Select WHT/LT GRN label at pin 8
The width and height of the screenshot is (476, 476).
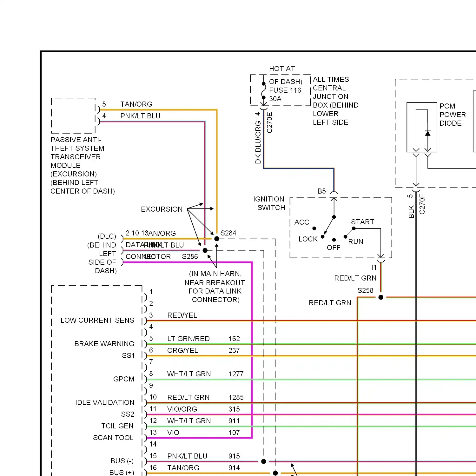click(x=189, y=374)
